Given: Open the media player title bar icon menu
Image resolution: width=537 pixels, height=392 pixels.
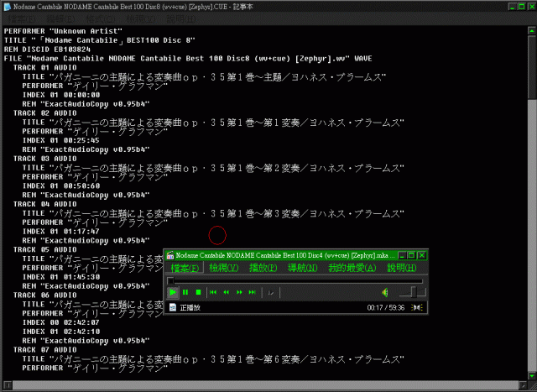Looking at the screenshot, I should coord(170,256).
